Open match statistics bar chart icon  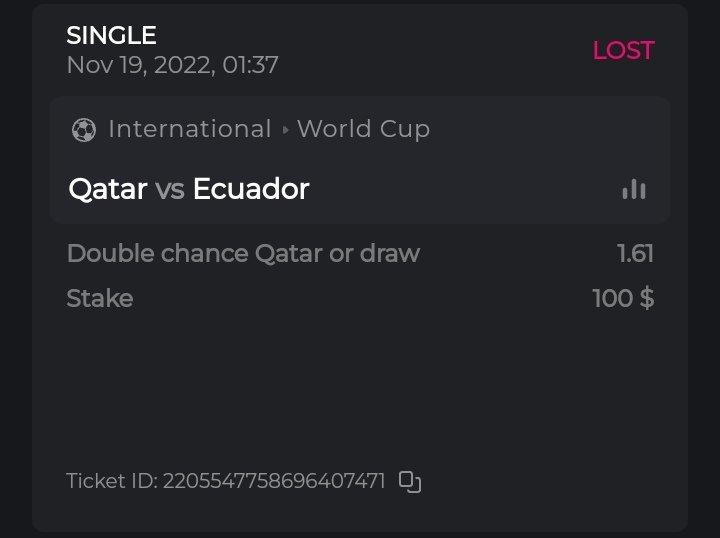coord(633,189)
